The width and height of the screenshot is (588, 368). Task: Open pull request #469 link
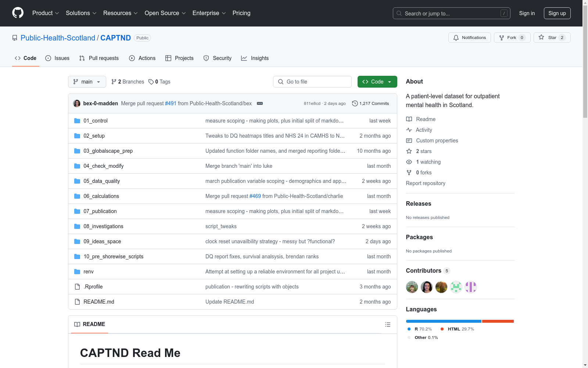coord(255,196)
